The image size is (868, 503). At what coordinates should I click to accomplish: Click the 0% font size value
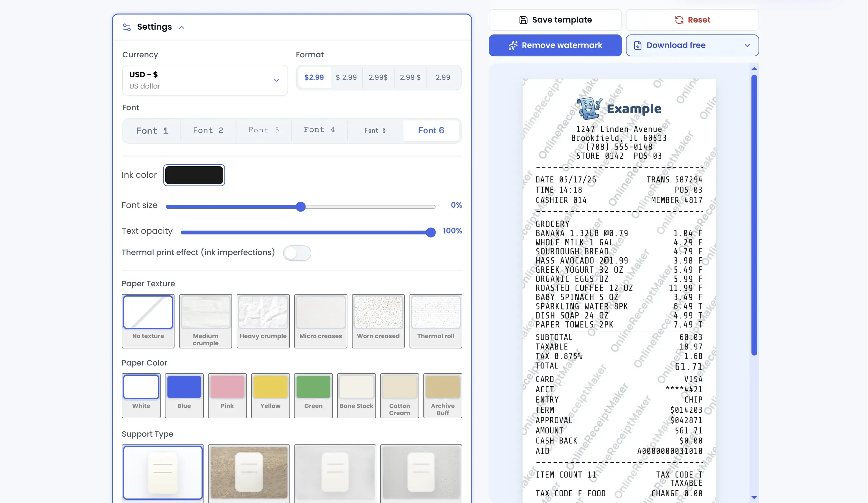click(x=456, y=205)
